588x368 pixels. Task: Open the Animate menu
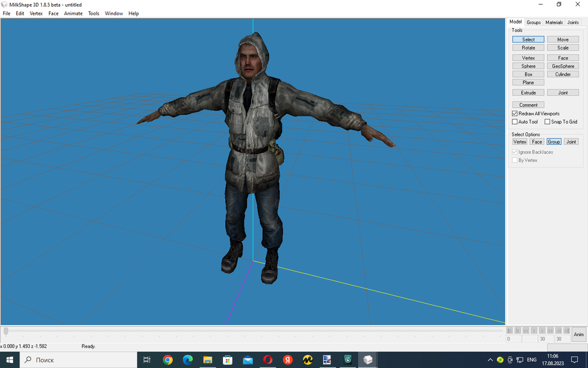[73, 13]
